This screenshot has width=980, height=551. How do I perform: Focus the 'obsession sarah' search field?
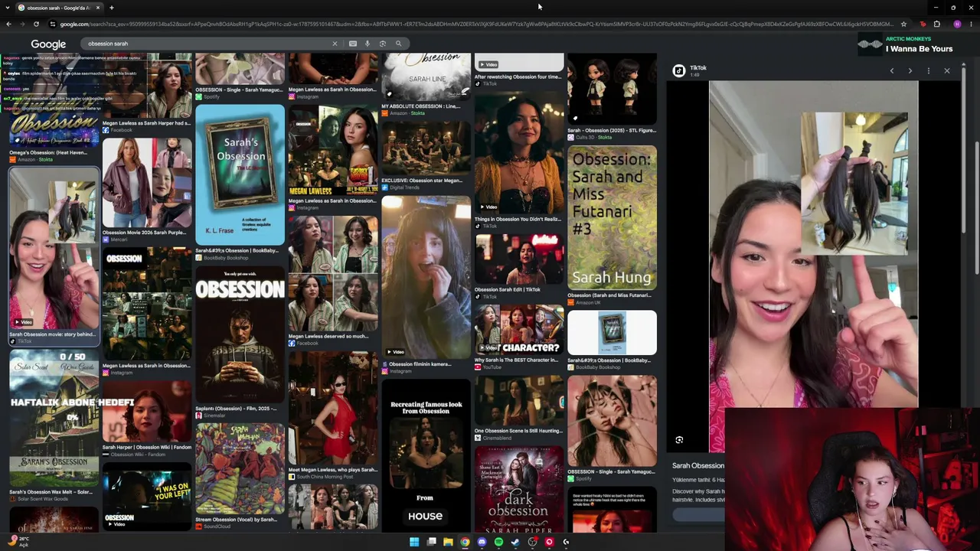coord(207,44)
